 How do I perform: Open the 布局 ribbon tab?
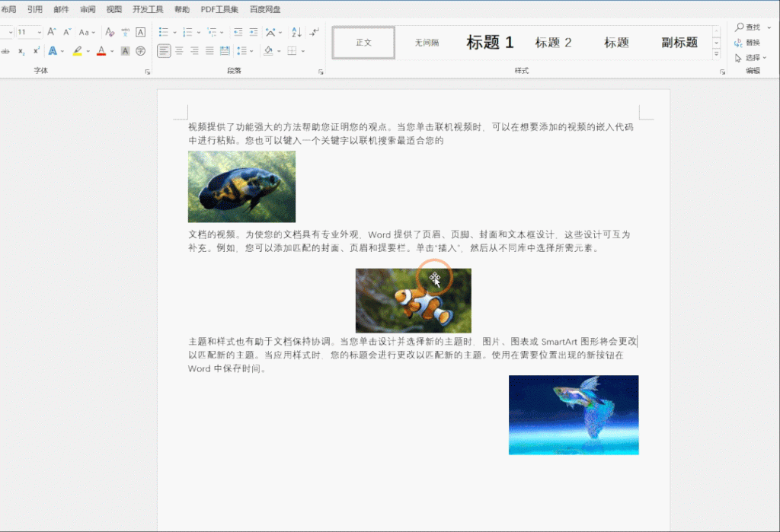[8, 9]
